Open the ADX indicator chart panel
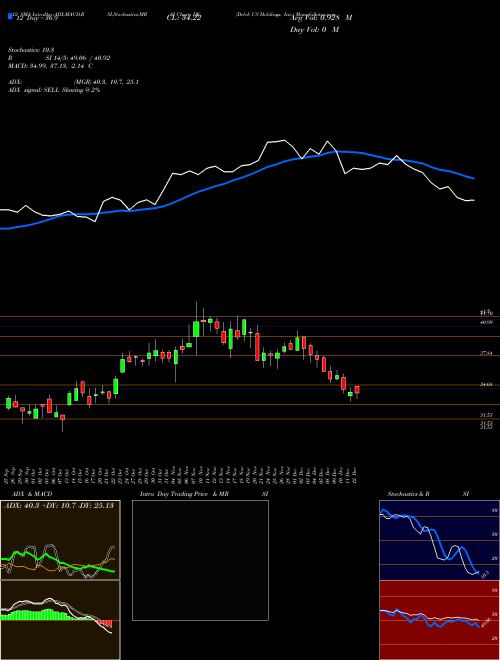Screen dimensions: 500x660 tap(60, 540)
